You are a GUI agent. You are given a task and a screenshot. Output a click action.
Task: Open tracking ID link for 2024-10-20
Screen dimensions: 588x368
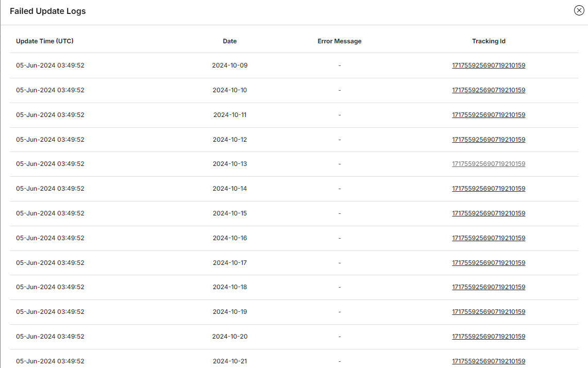[x=489, y=337]
